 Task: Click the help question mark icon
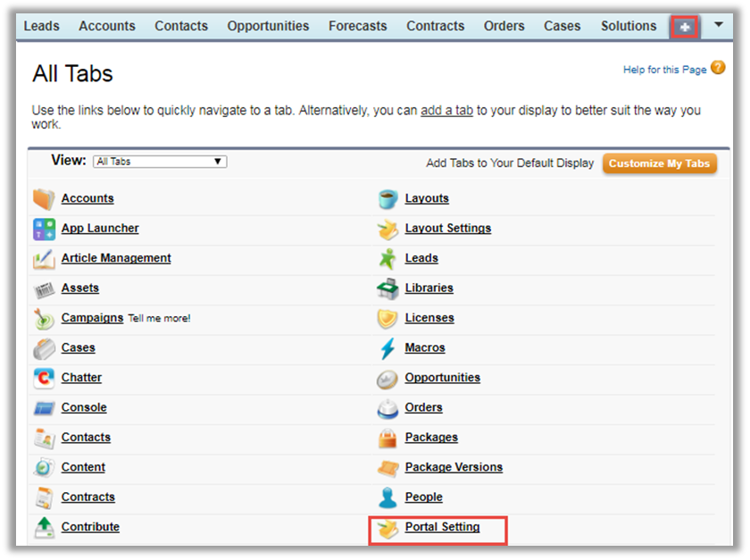click(718, 68)
